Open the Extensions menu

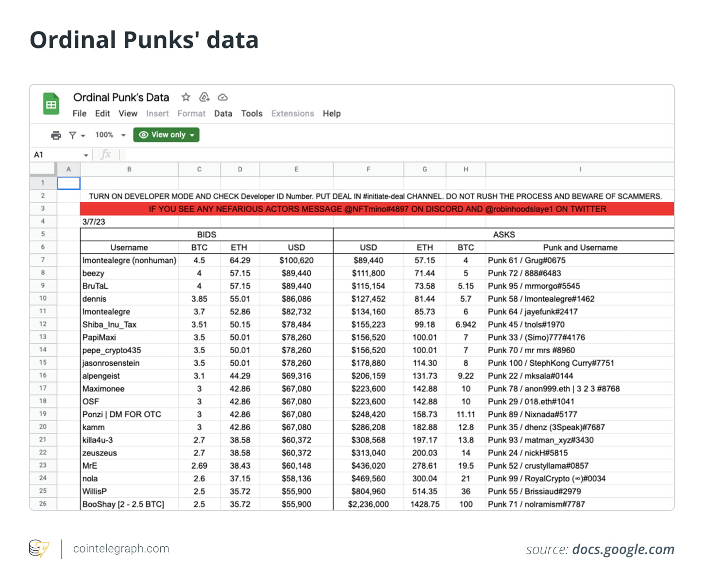[293, 114]
